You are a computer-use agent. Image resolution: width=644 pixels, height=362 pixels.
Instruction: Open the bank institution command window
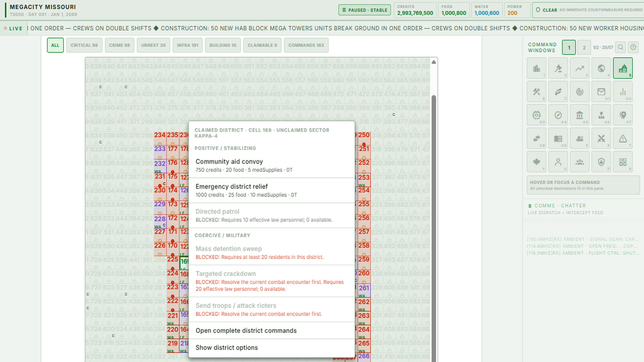(580, 115)
